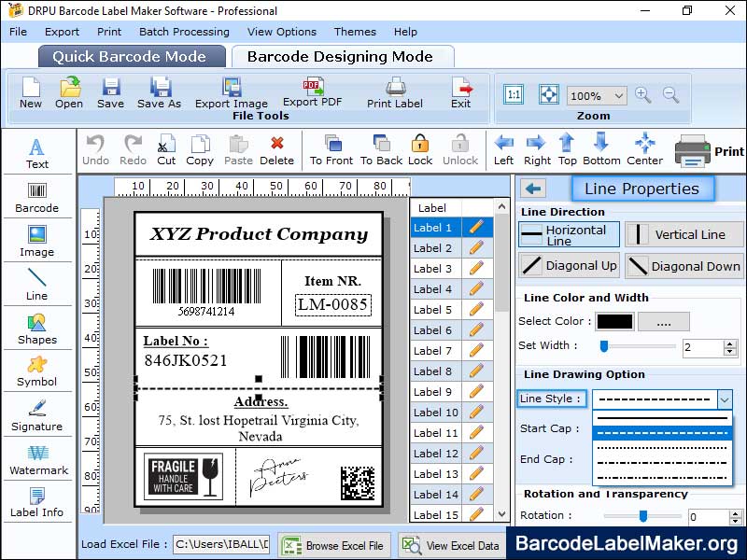Collapse the Line Style dropdown arrow
This screenshot has height=560, width=747.
725,399
